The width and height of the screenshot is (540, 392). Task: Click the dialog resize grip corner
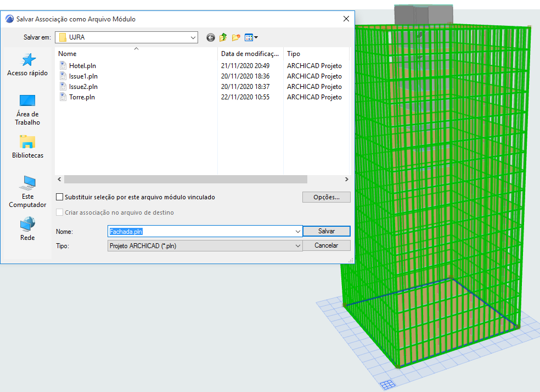pos(351,260)
